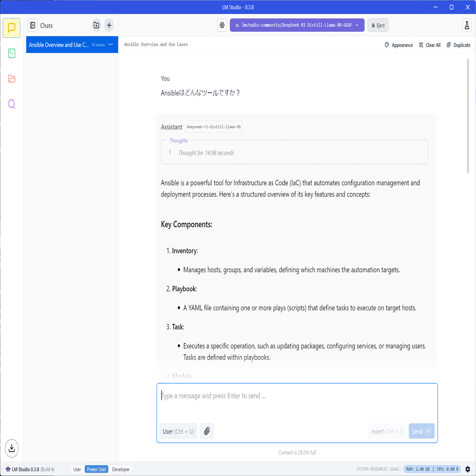Viewport: 476px width, 476px height.
Task: Expand the Thoughts section
Action: point(170,153)
